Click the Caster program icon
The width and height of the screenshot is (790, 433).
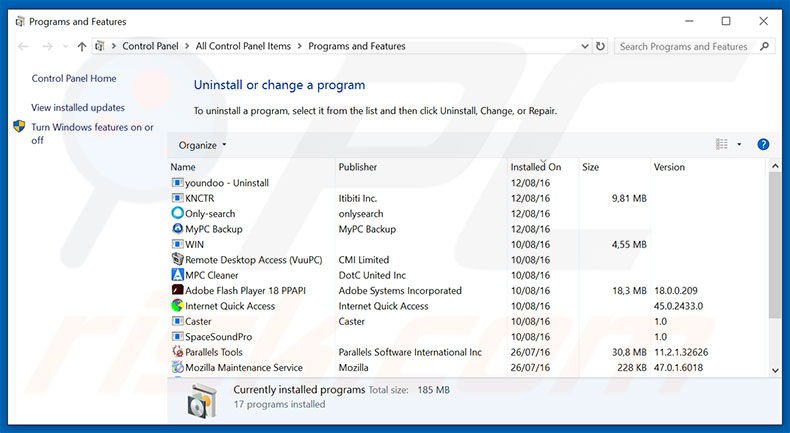point(177,321)
